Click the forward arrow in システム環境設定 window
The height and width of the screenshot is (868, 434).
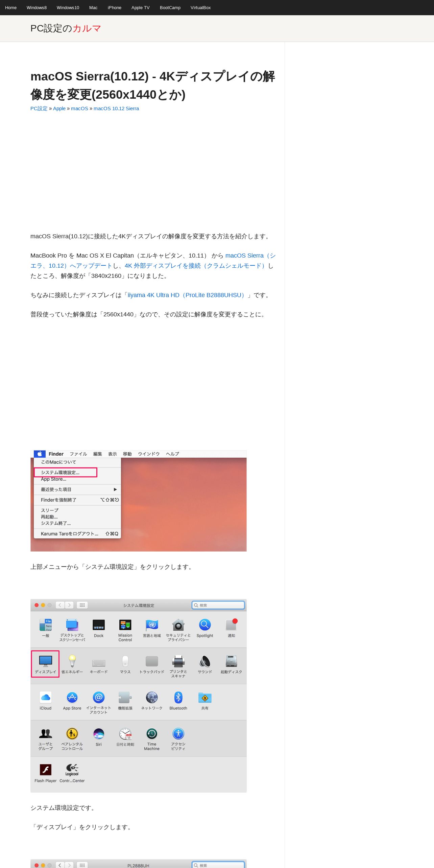[x=69, y=605]
